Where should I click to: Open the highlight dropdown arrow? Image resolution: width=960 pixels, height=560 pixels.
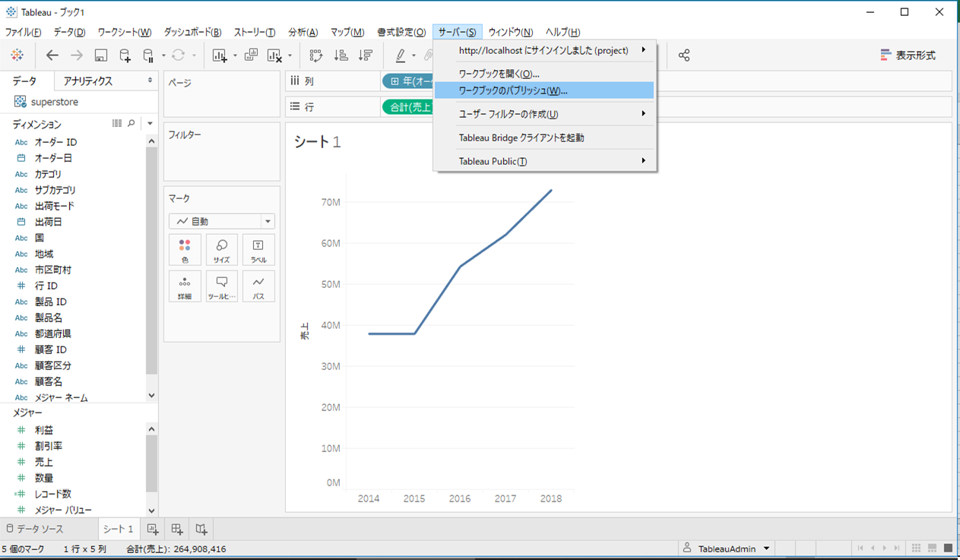(414, 55)
